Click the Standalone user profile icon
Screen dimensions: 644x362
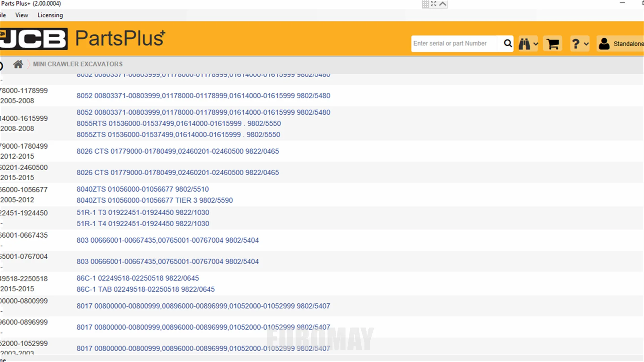(x=604, y=44)
